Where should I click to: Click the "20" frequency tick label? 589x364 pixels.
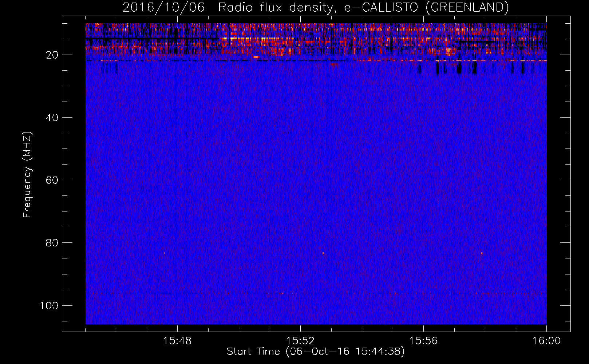[x=52, y=55]
